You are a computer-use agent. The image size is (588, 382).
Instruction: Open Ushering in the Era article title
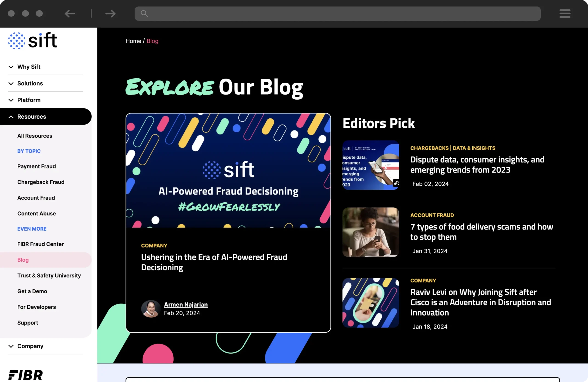tap(214, 262)
